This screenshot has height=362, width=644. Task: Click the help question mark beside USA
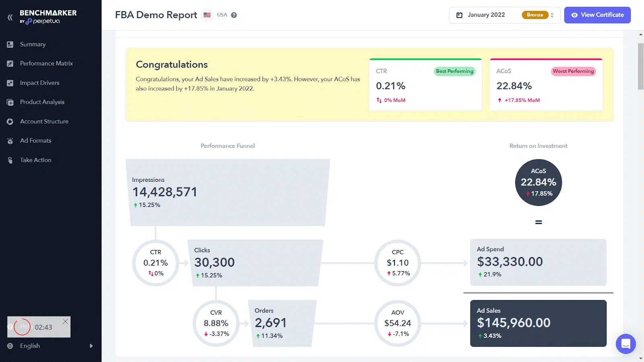click(x=234, y=15)
